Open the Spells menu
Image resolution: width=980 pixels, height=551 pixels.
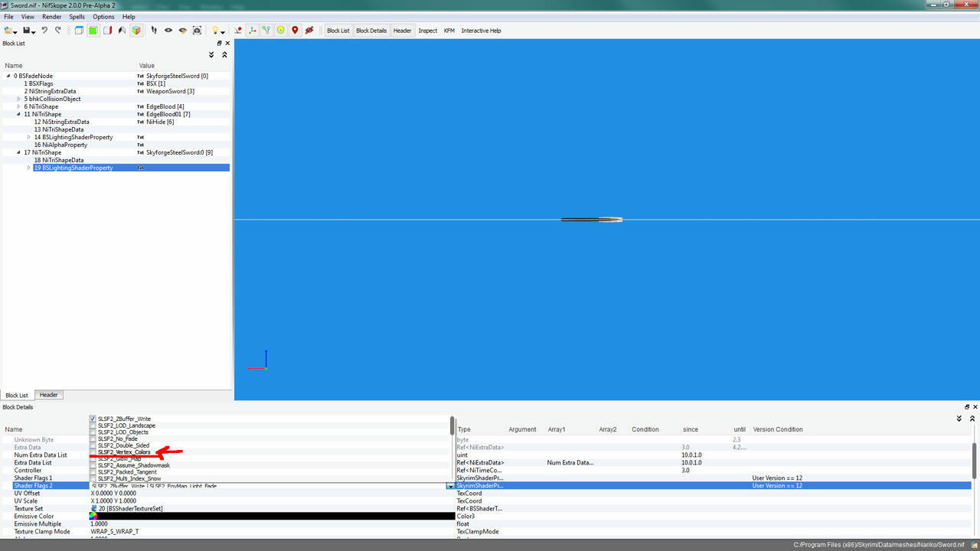77,17
